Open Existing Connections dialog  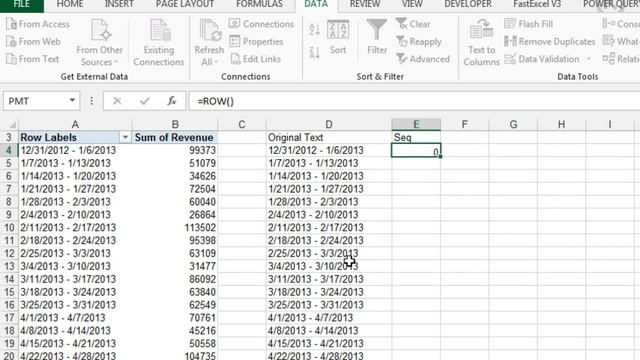158,42
